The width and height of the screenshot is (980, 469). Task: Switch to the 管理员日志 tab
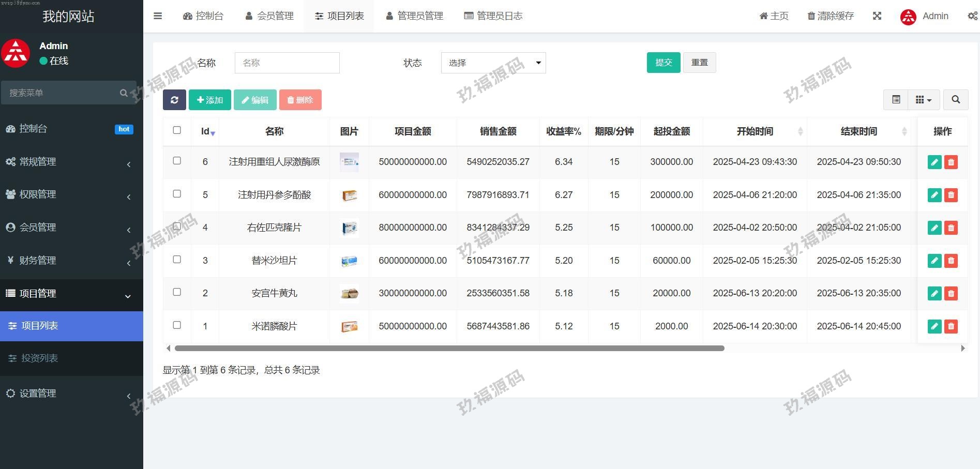tap(493, 16)
